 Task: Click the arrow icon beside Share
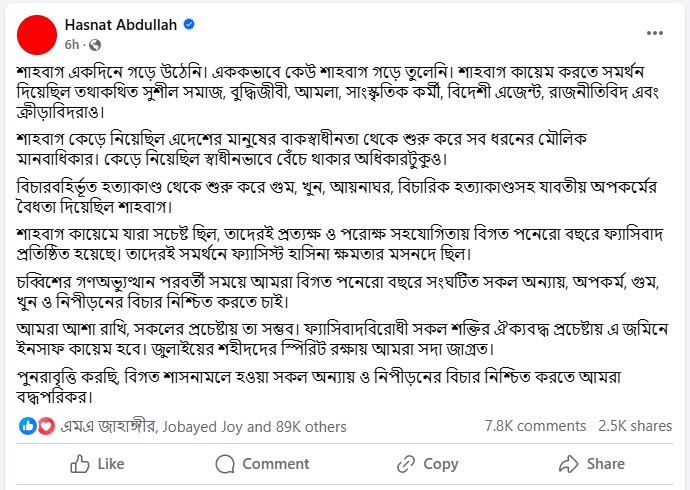(568, 464)
